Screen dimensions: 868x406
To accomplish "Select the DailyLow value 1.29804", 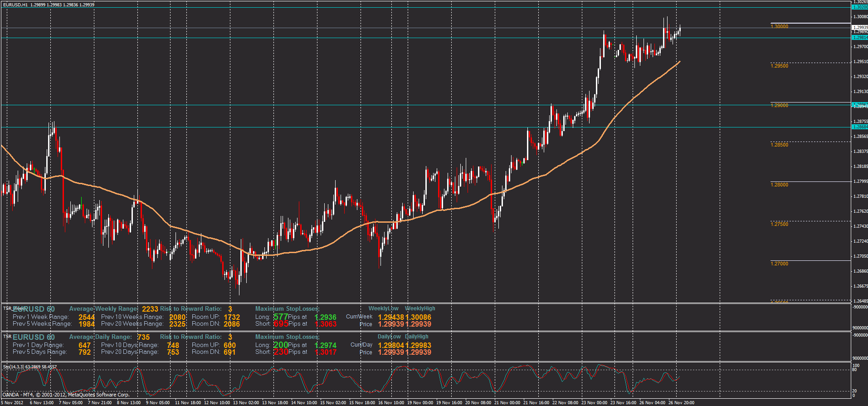I will tap(390, 346).
